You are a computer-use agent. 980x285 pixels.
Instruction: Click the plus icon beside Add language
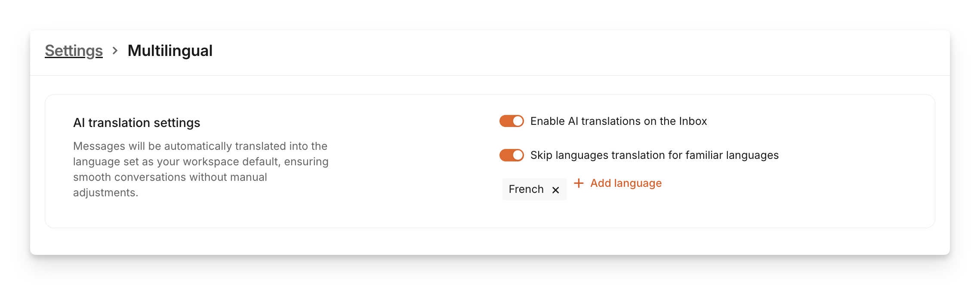579,183
